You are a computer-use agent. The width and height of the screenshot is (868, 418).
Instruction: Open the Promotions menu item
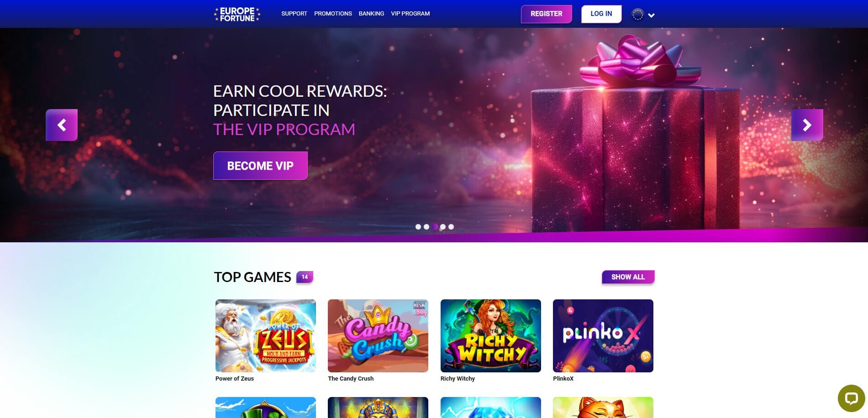point(333,14)
